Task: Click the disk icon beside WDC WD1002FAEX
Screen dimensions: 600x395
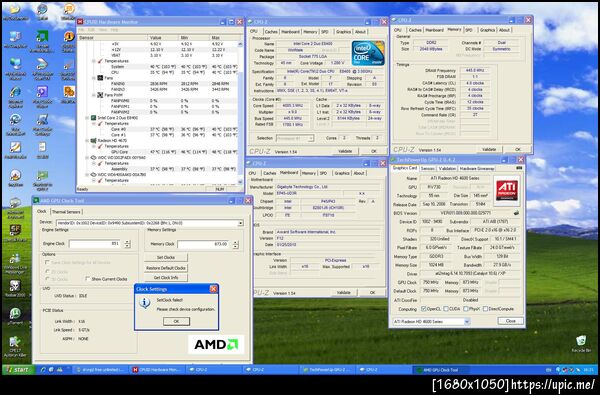Action: coord(93,157)
